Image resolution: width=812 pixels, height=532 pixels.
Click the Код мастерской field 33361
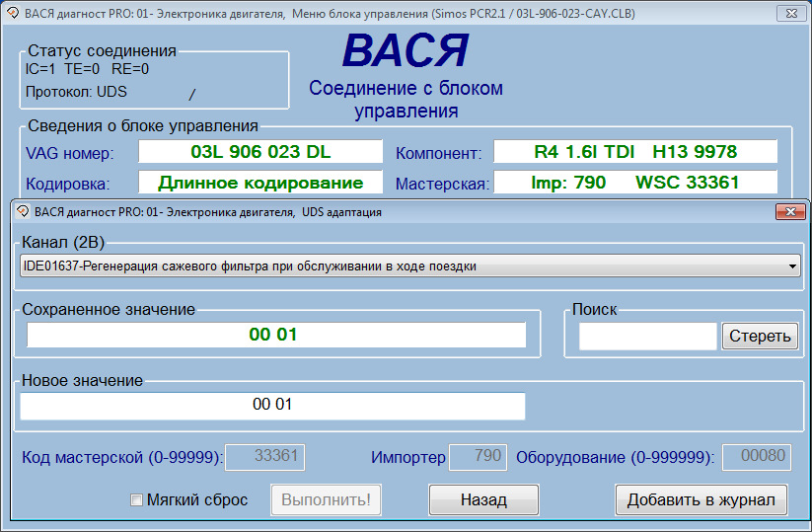pos(264,457)
